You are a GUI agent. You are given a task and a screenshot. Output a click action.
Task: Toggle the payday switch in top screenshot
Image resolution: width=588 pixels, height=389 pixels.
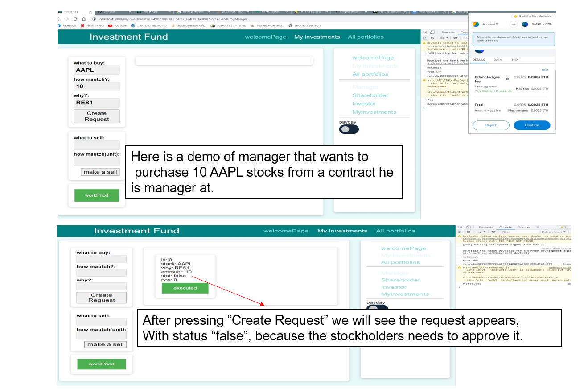click(349, 129)
